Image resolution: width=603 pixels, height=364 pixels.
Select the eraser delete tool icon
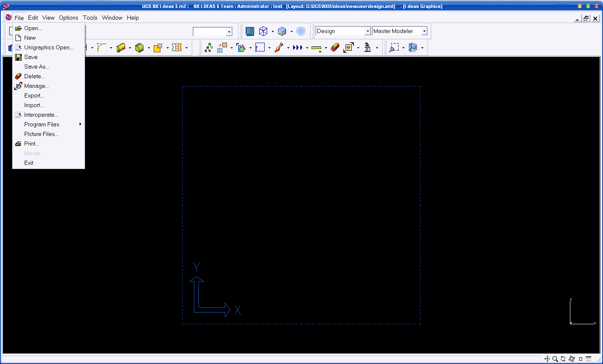tap(335, 48)
